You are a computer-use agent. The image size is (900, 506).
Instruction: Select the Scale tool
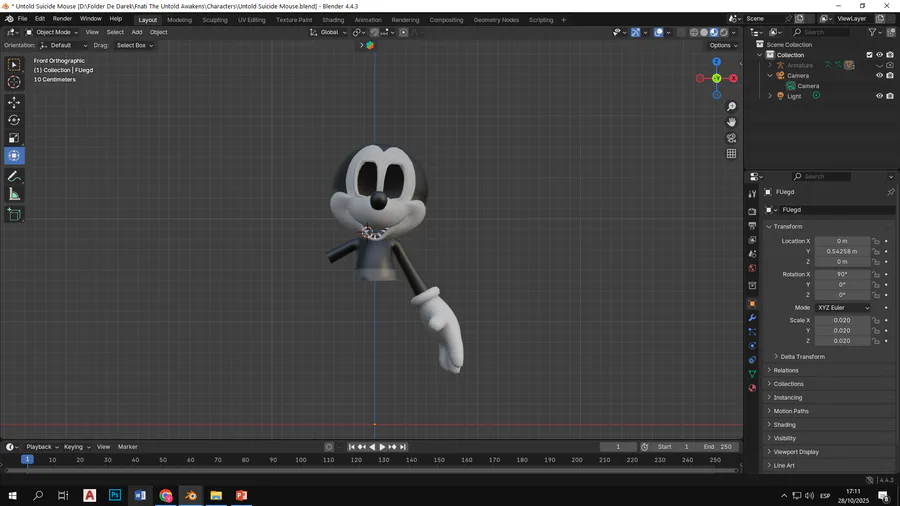click(14, 138)
